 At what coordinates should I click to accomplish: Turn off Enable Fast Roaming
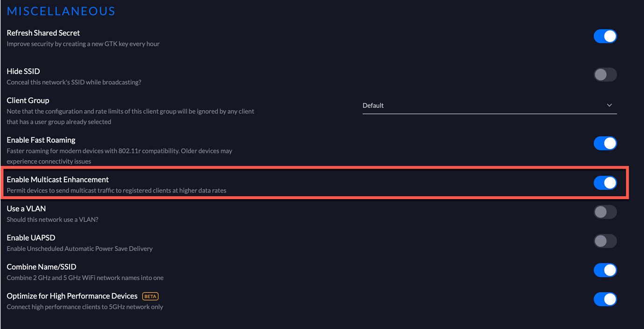[x=605, y=143]
